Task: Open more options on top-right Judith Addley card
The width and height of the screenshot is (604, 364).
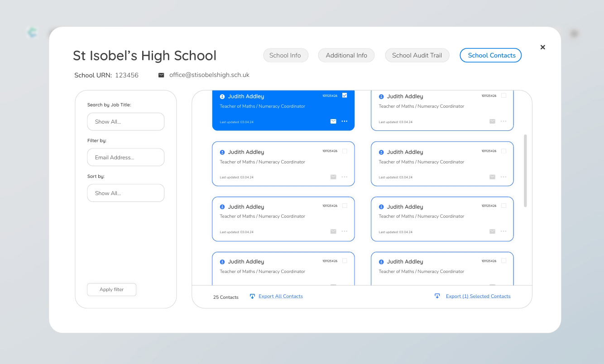Action: pyautogui.click(x=503, y=121)
